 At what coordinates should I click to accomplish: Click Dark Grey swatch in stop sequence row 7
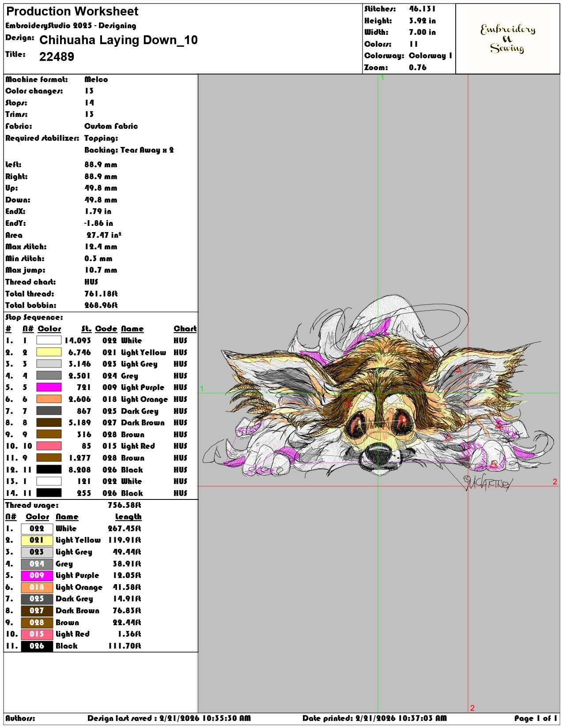[49, 411]
